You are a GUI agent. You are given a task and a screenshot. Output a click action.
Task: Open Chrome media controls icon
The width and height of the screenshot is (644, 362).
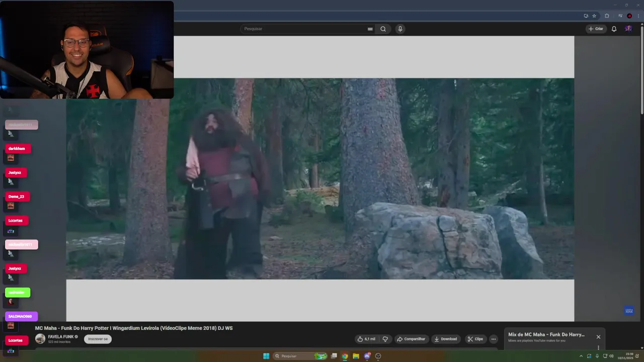[x=620, y=16]
